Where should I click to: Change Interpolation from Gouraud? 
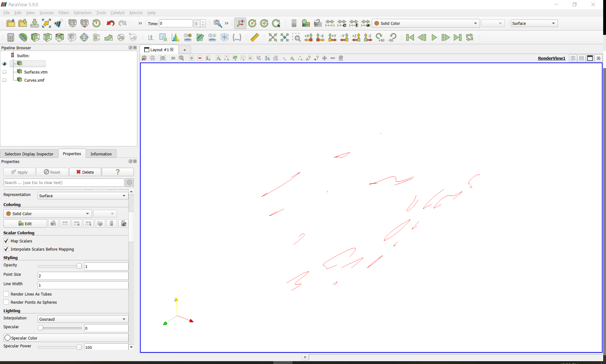[82, 319]
